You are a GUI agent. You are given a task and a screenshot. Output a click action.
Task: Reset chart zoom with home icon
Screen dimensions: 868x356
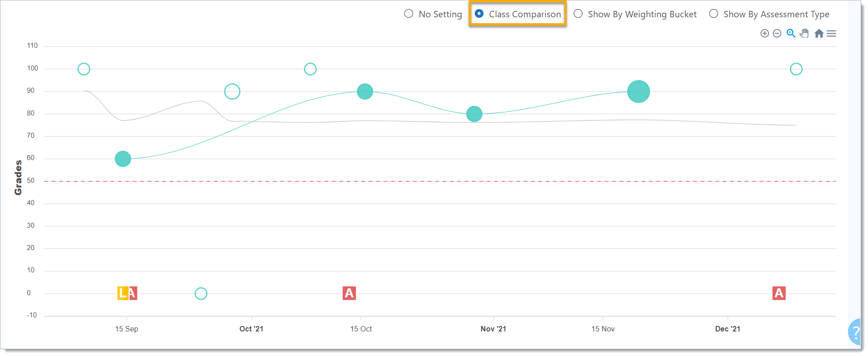pos(819,34)
